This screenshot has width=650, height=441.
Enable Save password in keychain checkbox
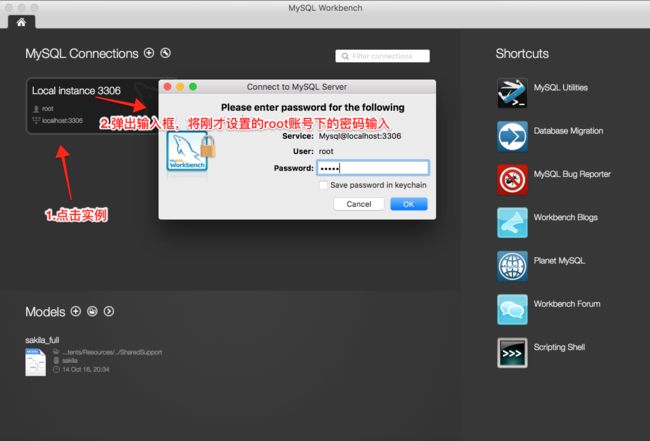click(x=323, y=185)
